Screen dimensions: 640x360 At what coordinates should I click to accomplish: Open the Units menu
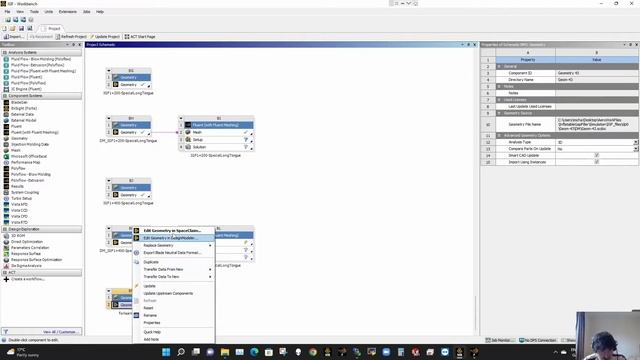[x=49, y=12]
